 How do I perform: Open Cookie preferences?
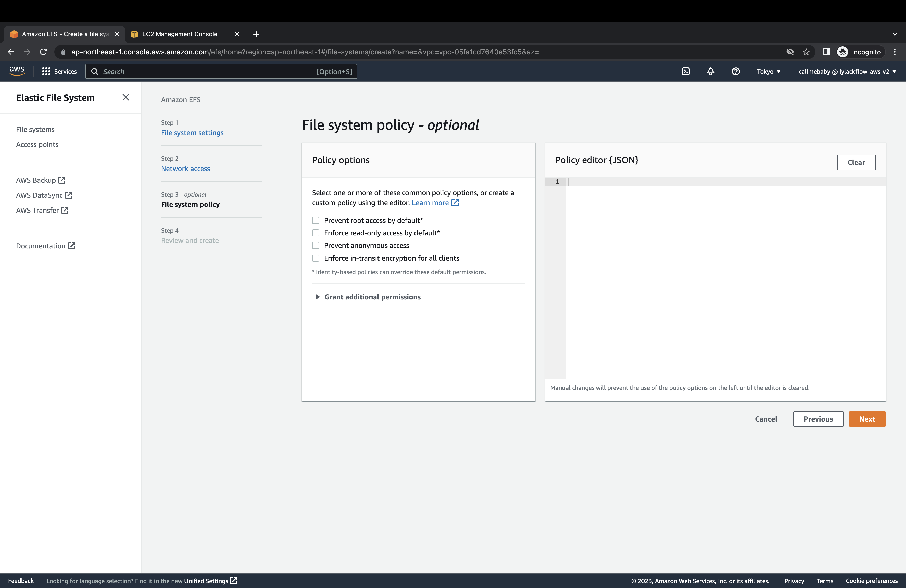coord(872,581)
